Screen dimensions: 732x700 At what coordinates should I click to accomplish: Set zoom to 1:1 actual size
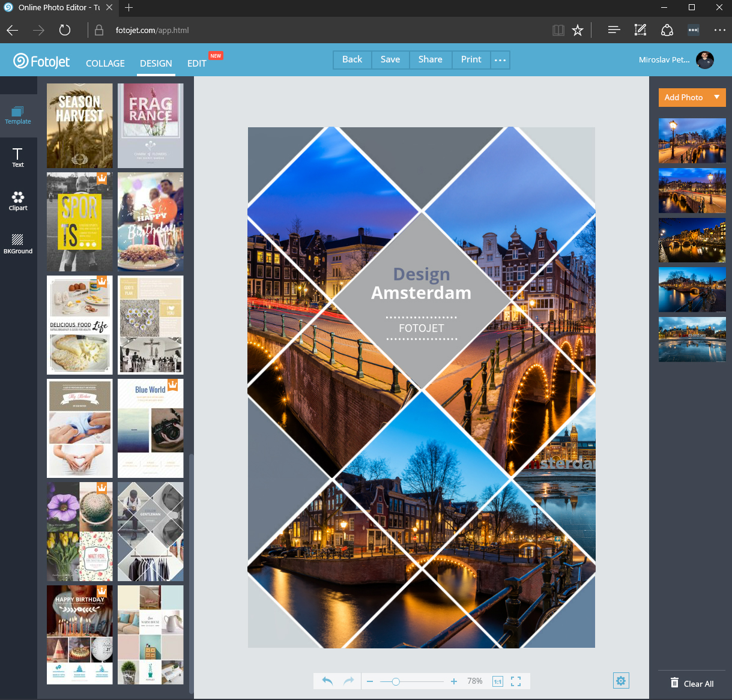click(497, 681)
